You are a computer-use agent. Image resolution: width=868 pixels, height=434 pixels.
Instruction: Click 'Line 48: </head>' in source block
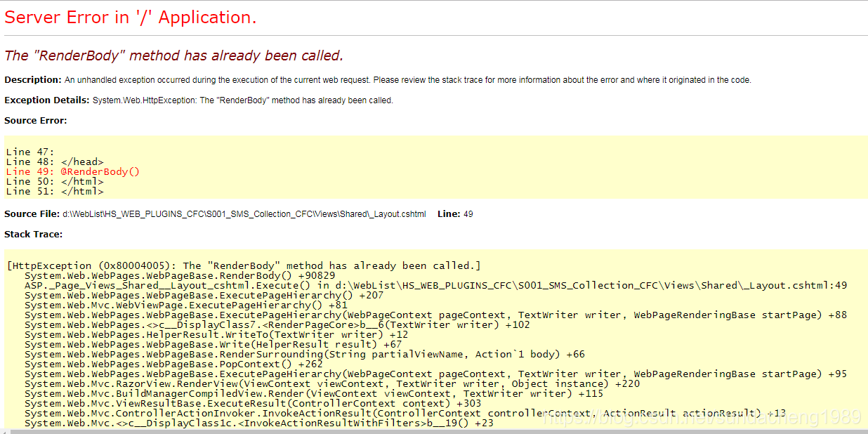coord(55,162)
